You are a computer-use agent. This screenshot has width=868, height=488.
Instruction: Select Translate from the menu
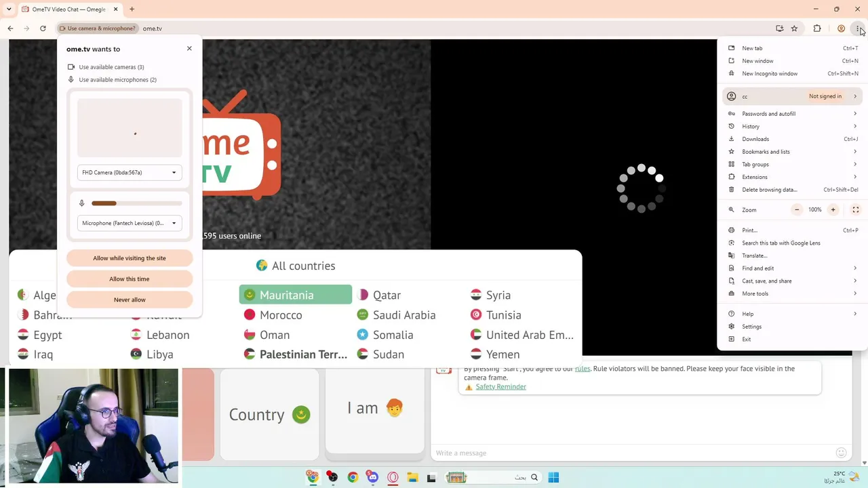pyautogui.click(x=792, y=256)
